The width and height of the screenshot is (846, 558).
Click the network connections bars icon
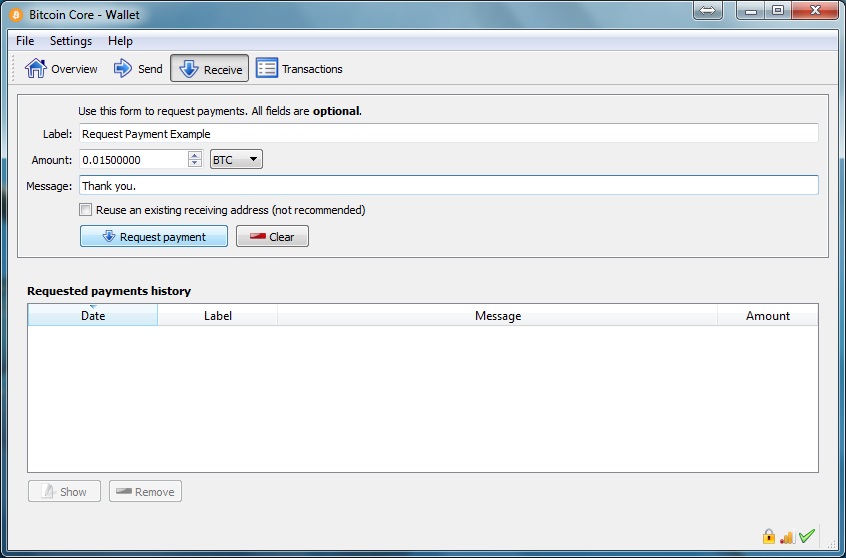point(787,537)
